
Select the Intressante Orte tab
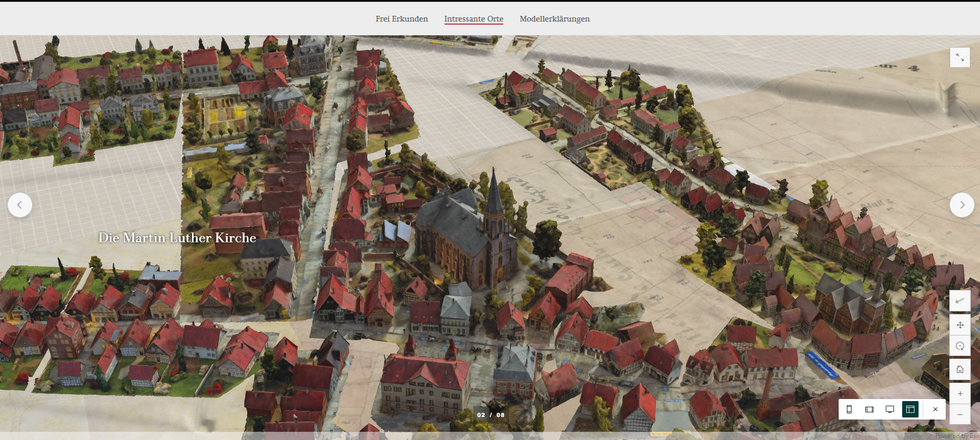[473, 19]
